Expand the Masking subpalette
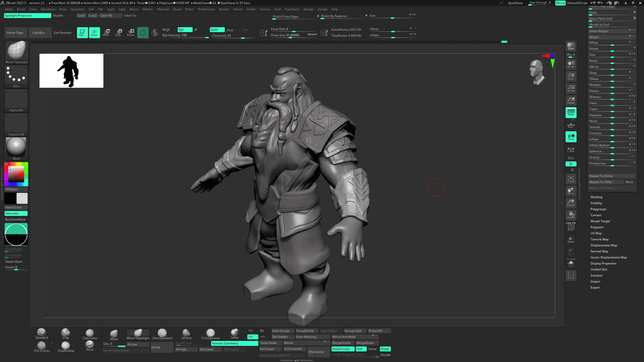 596,197
